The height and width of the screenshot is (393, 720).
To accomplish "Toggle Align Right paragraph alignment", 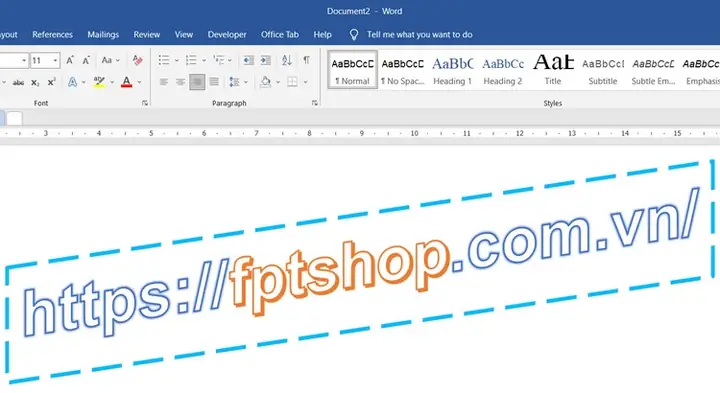I will tap(197, 82).
